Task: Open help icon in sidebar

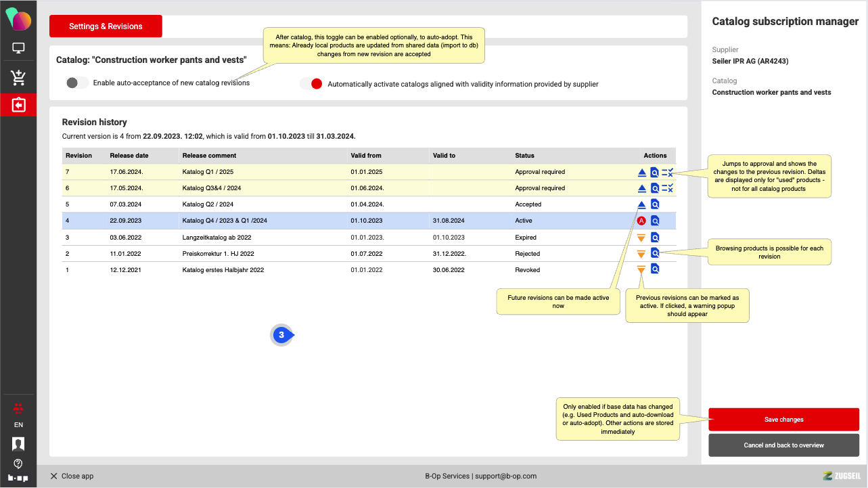Action: pyautogui.click(x=18, y=464)
